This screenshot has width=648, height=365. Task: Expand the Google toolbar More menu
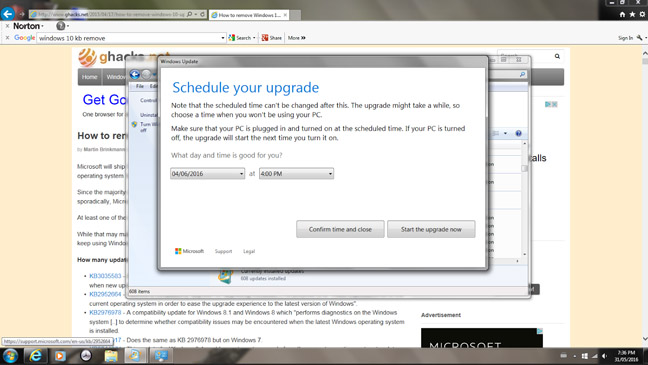click(x=296, y=38)
